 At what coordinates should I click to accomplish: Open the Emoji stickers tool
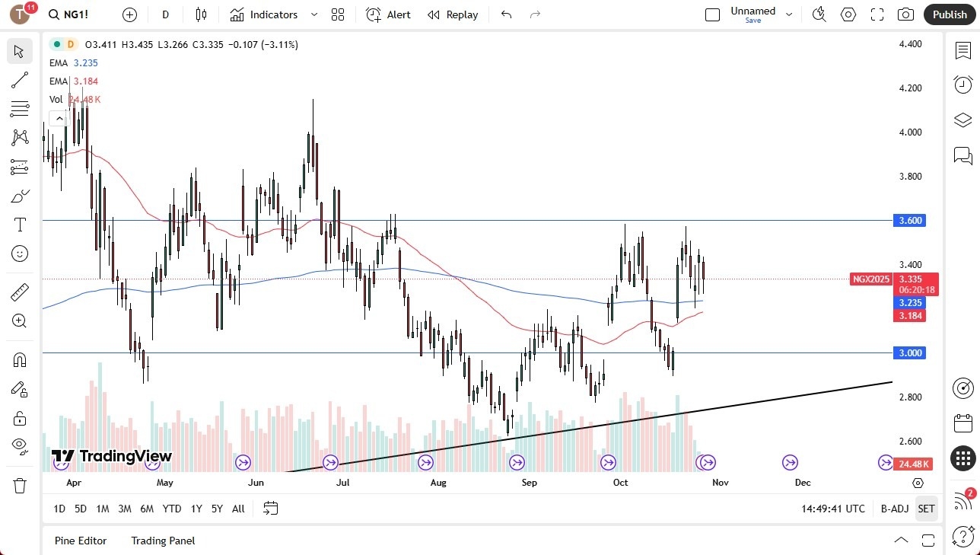click(20, 254)
